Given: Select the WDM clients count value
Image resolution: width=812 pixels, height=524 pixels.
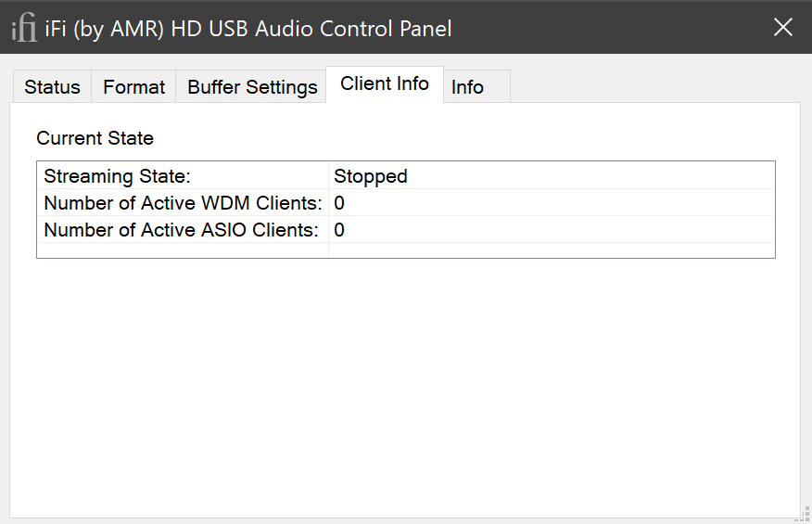Looking at the screenshot, I should pos(339,203).
